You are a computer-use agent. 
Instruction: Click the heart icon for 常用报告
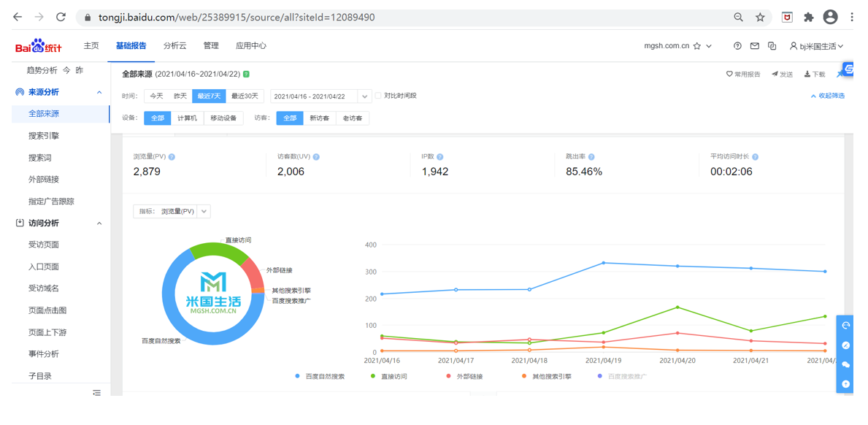729,74
